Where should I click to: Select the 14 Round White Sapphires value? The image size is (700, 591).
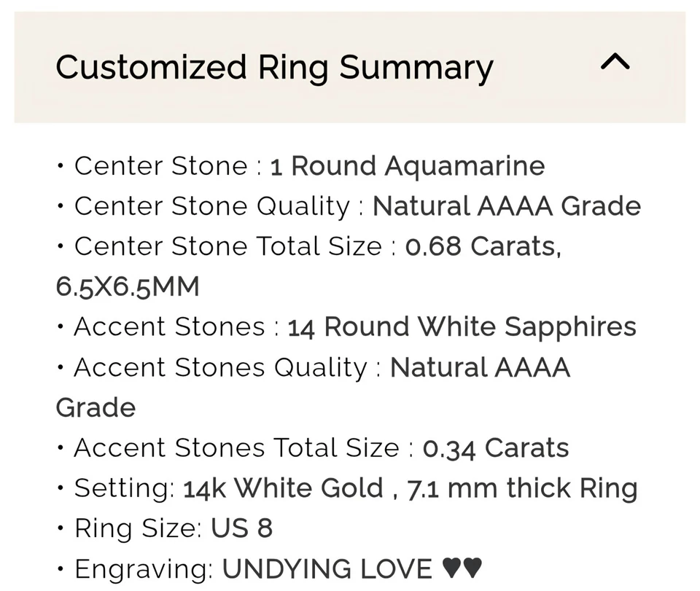462,327
